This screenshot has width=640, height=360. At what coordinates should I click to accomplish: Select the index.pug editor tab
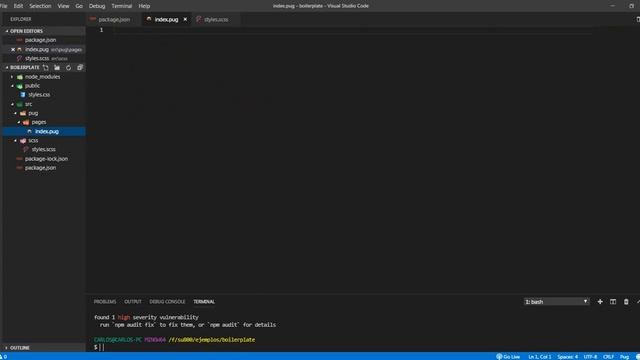tap(166, 19)
